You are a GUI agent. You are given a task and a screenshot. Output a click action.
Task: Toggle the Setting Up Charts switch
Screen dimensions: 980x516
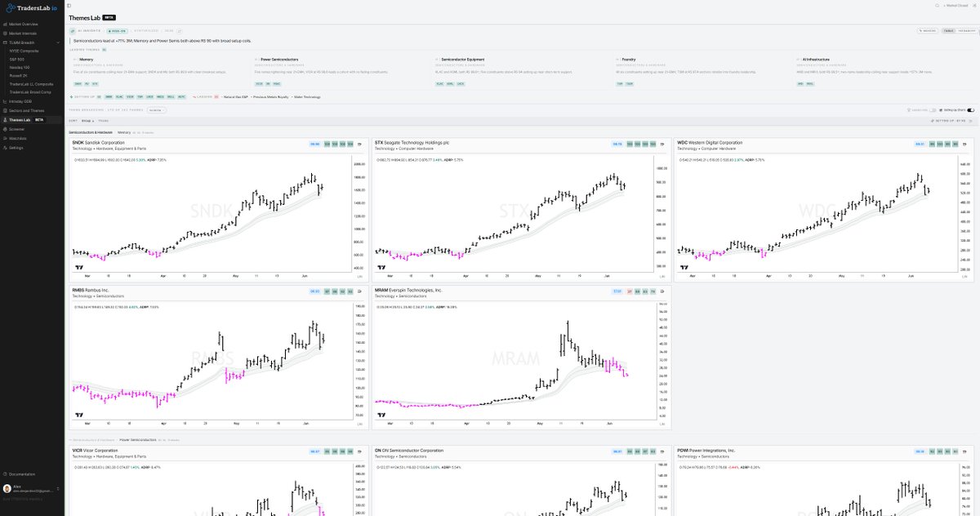tap(971, 109)
